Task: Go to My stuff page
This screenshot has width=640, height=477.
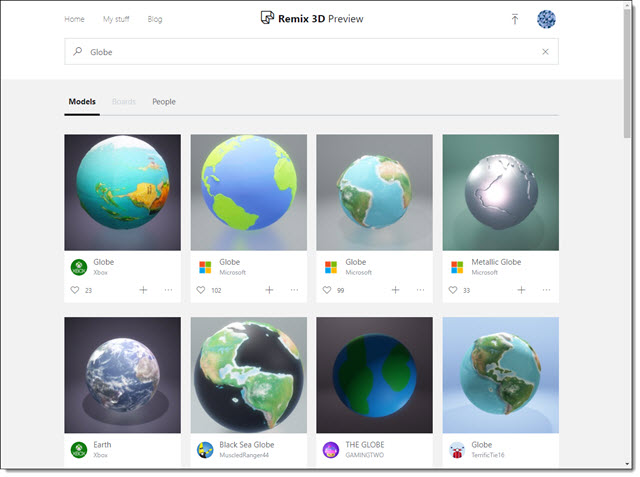Action: click(x=116, y=19)
